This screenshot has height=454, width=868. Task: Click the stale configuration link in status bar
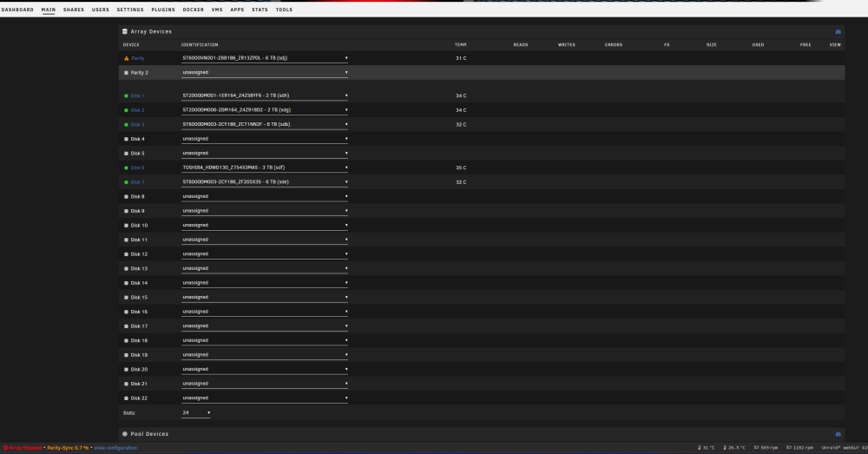tap(115, 448)
